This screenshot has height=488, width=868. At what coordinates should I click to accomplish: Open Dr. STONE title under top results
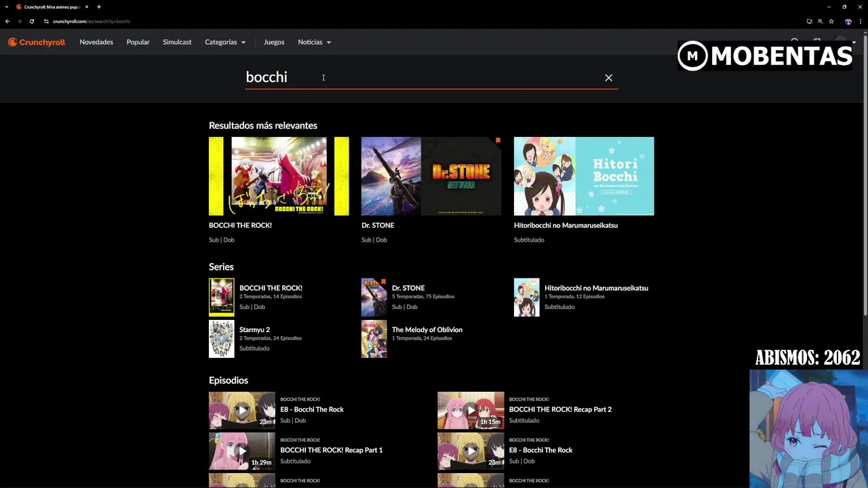coord(378,225)
